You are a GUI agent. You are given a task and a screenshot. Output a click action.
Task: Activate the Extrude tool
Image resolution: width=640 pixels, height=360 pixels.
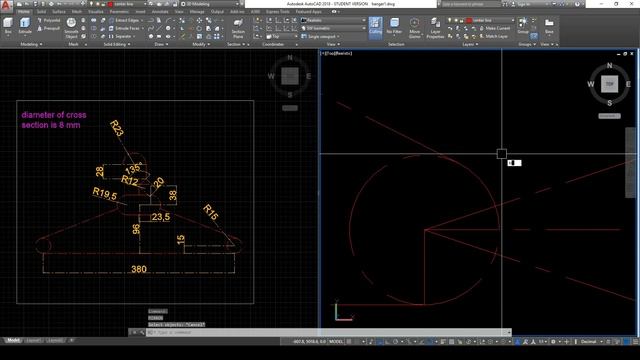25,26
